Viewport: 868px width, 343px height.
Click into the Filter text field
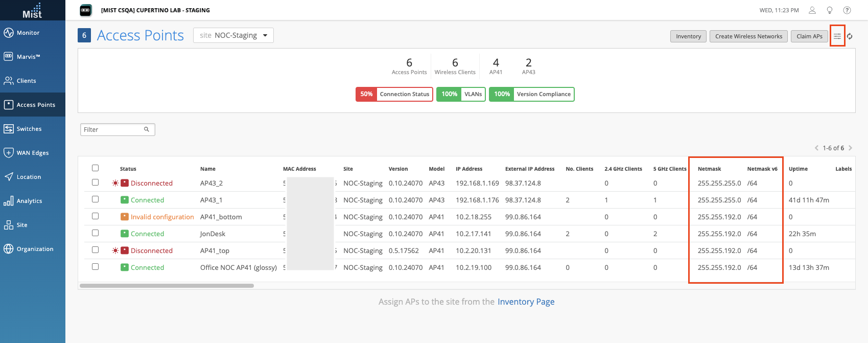point(112,129)
